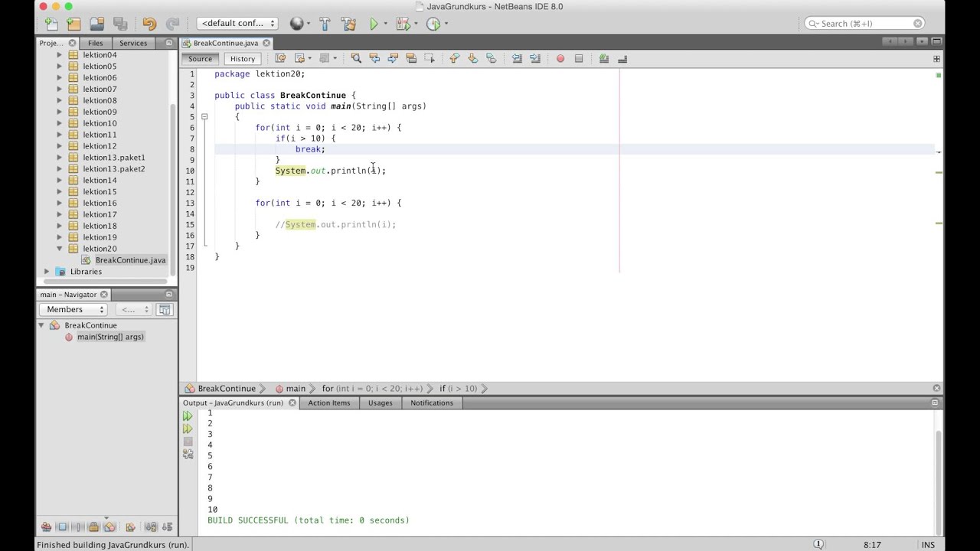Switch to the Action Items tab

point(329,403)
